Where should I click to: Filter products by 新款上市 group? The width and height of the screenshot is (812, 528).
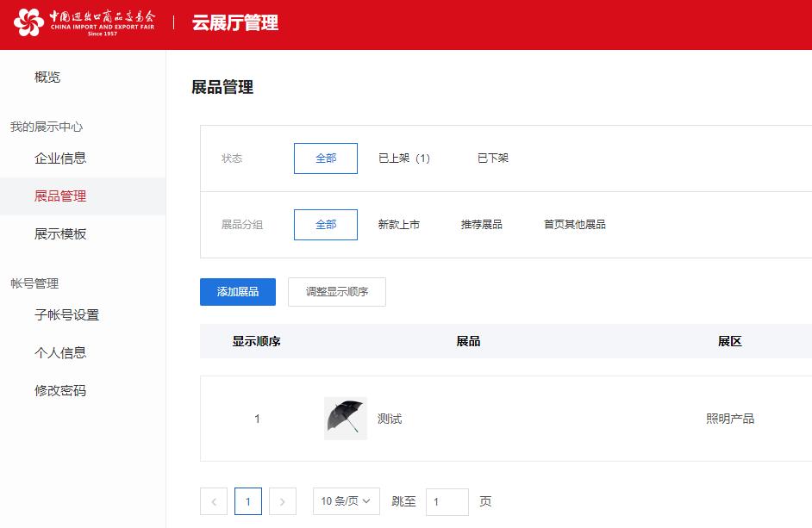click(400, 224)
